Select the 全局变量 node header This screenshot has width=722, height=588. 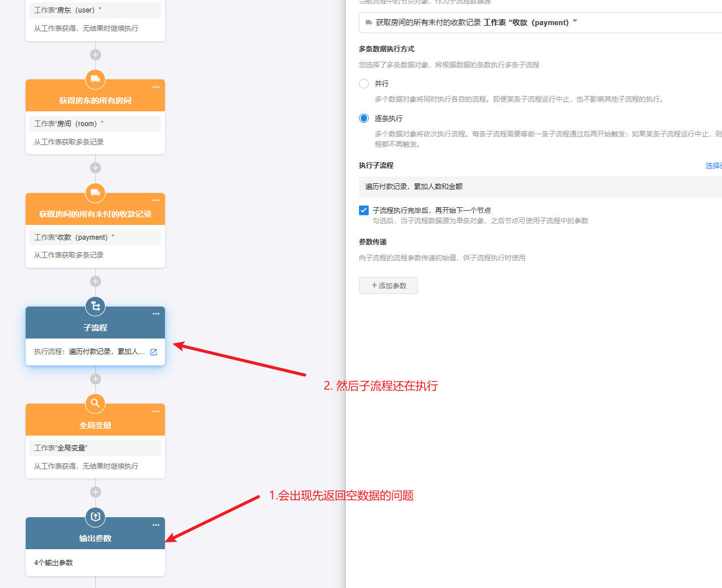coord(95,420)
